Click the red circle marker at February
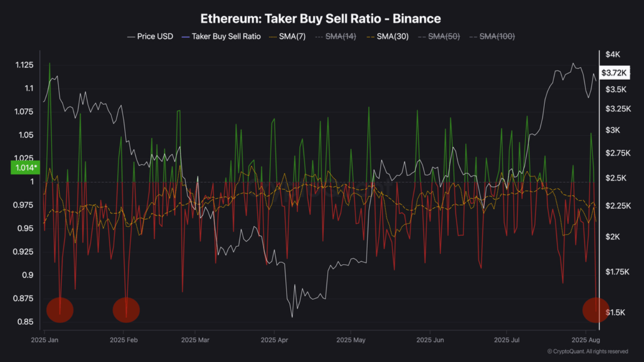Viewport: 644px width, 362px height. pyautogui.click(x=126, y=310)
